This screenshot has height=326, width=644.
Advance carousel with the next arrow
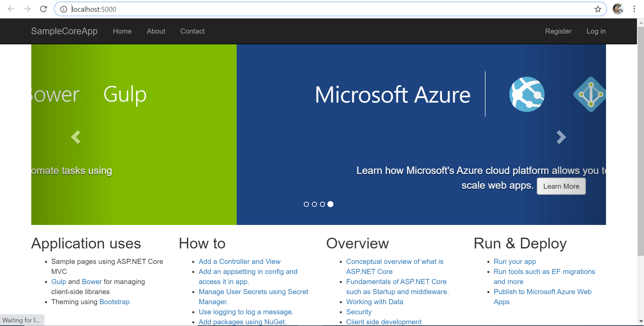click(561, 137)
